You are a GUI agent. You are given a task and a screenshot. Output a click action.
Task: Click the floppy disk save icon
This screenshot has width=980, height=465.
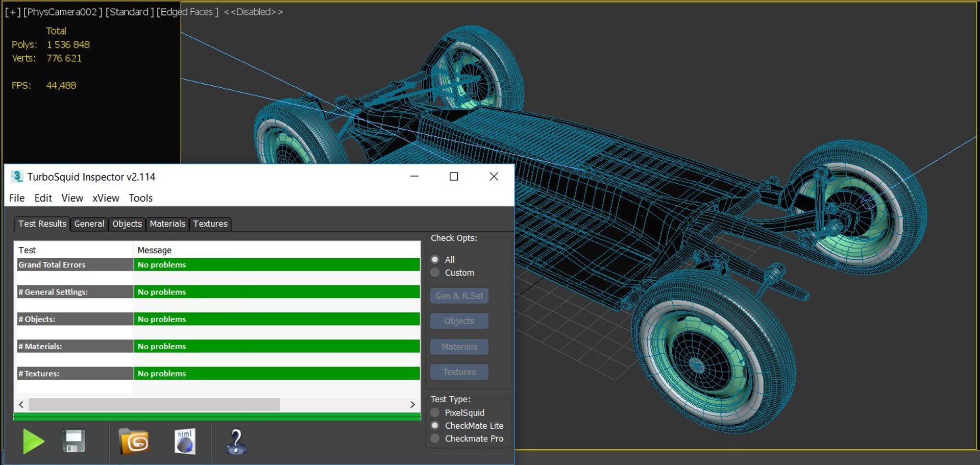pos(74,442)
